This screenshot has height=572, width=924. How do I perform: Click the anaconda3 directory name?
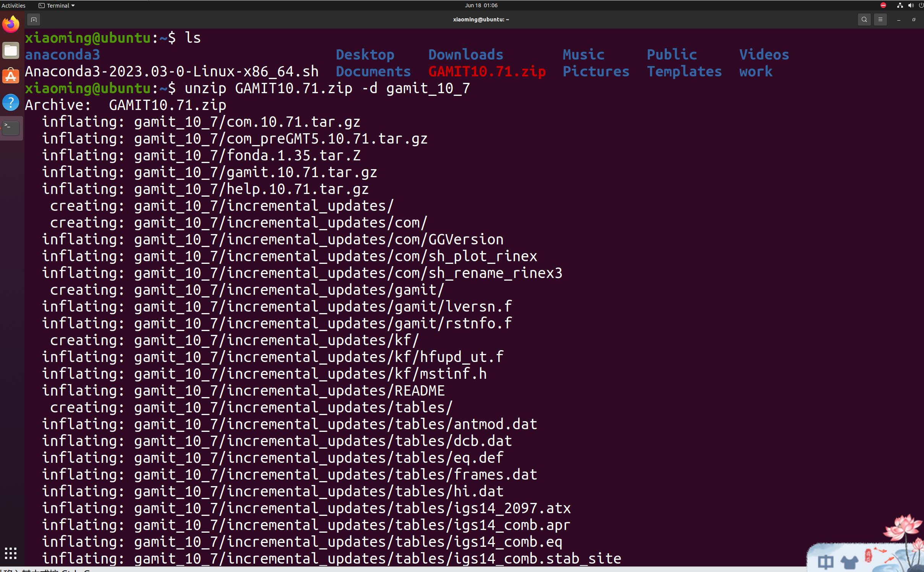tap(62, 55)
